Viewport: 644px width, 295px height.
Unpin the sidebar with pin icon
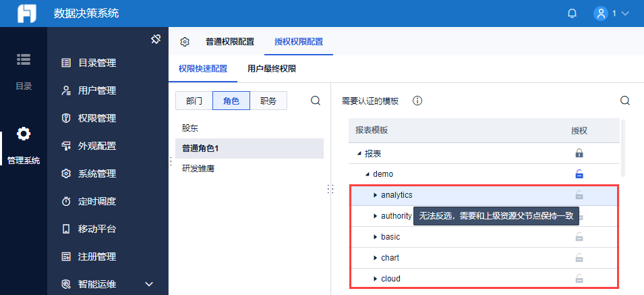tap(156, 39)
